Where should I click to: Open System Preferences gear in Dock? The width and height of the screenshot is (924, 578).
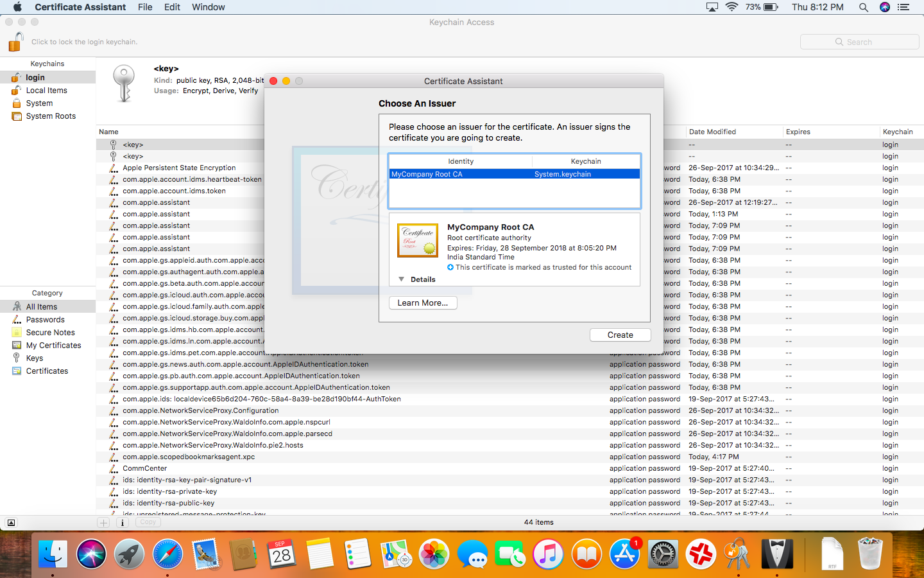click(663, 554)
